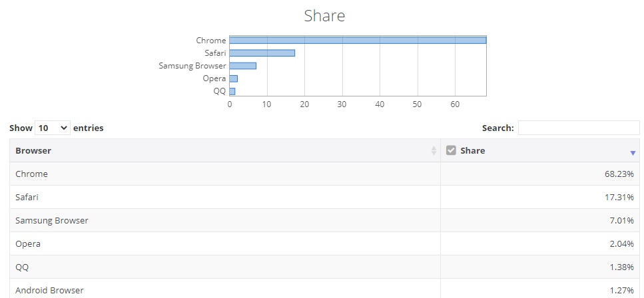The width and height of the screenshot is (644, 298).
Task: Click the Share column header label
Action: click(x=472, y=150)
